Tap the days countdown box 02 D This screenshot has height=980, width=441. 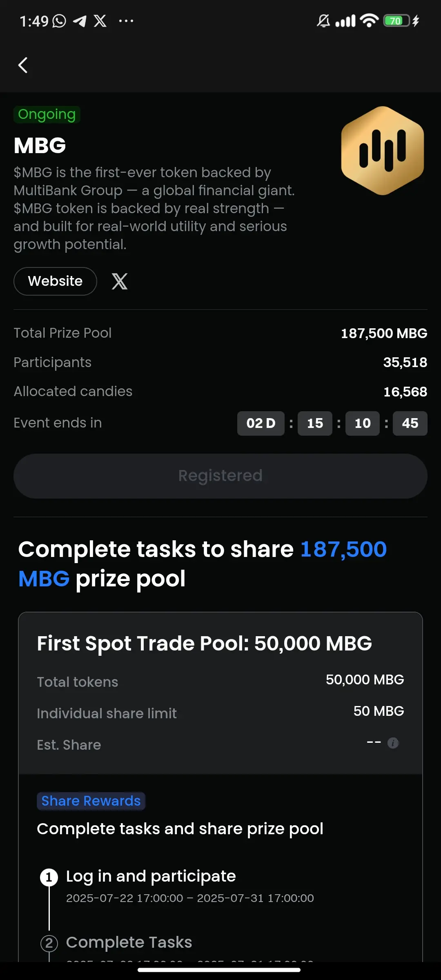click(x=261, y=423)
